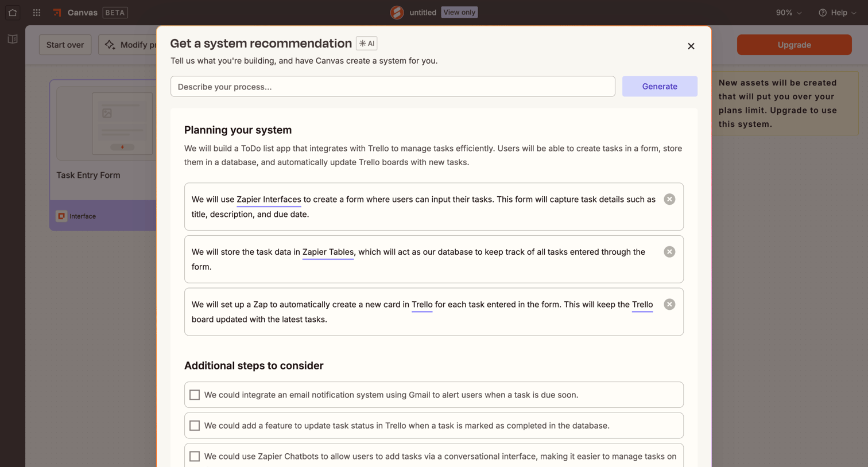The image size is (868, 467).
Task: Open the Zapier Interfaces link
Action: coord(269,200)
